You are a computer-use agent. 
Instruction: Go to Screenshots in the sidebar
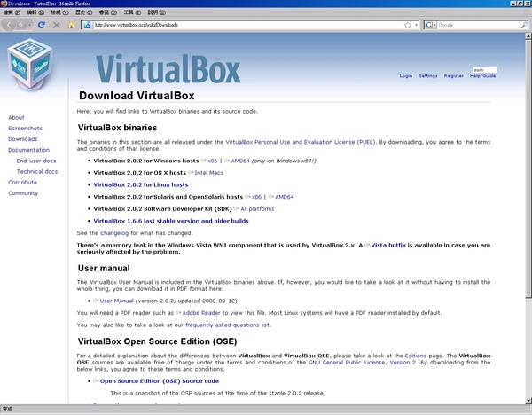click(x=25, y=129)
